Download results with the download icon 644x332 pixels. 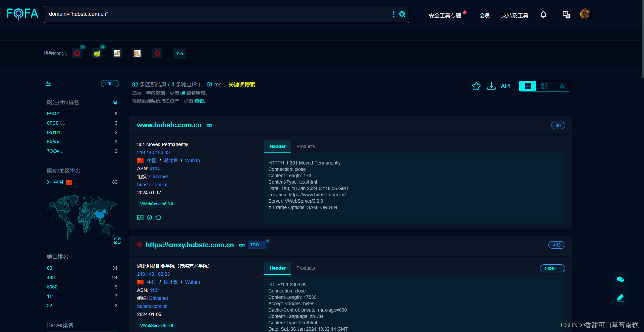coord(491,86)
